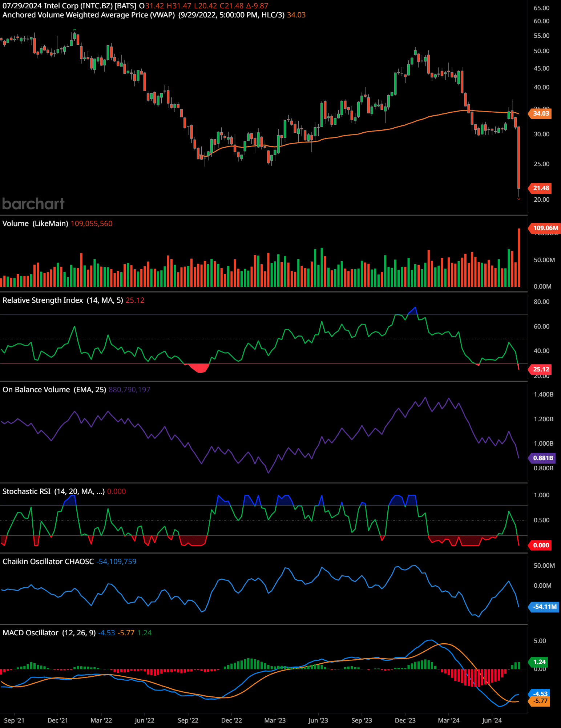The width and height of the screenshot is (561, 728).
Task: Click the volume value 109,055,560
Action: coord(92,224)
